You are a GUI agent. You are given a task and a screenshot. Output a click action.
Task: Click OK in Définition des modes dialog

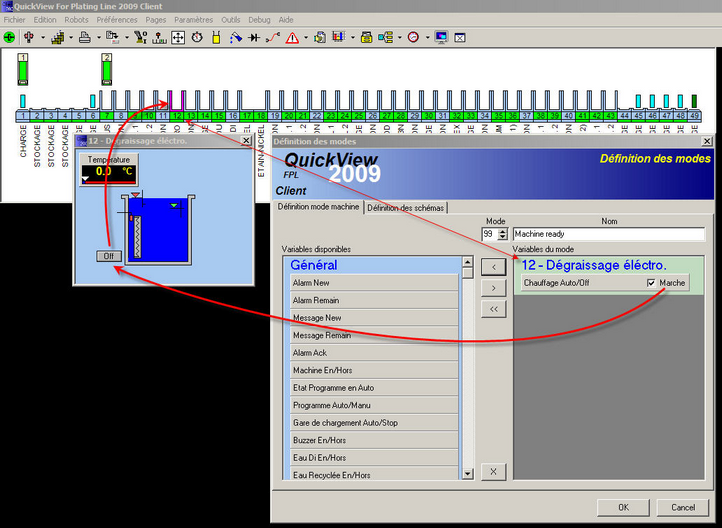[623, 507]
